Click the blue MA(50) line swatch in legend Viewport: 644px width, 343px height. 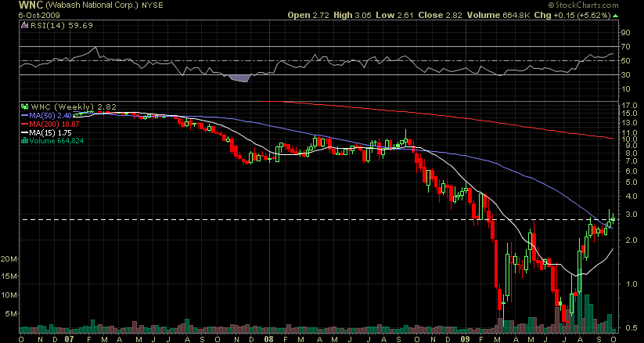tap(24, 116)
